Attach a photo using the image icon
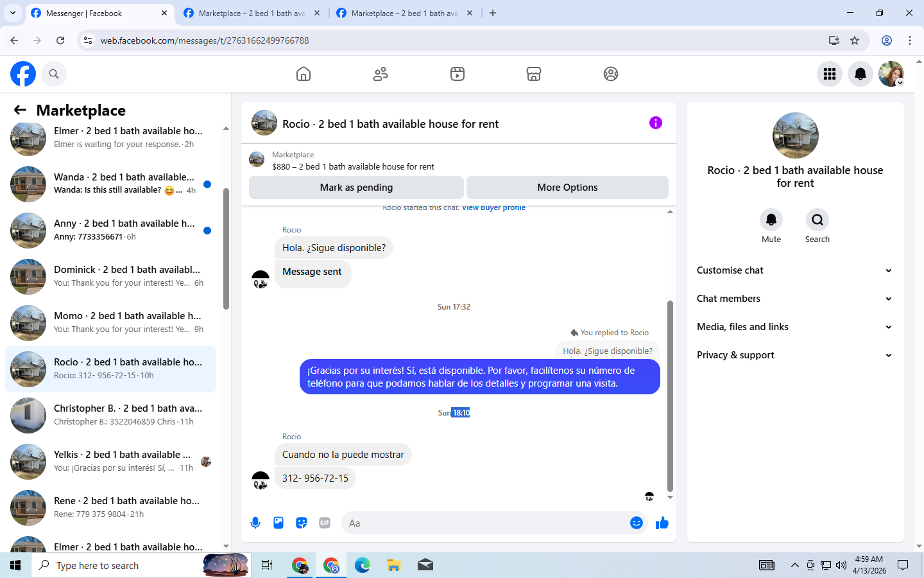924x578 pixels. pos(278,523)
